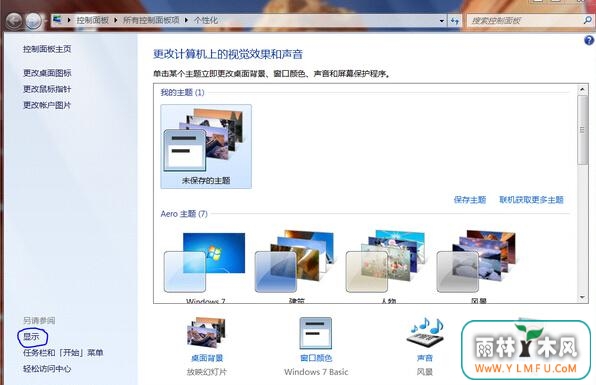Open the 声音 sounds icon

point(425,332)
